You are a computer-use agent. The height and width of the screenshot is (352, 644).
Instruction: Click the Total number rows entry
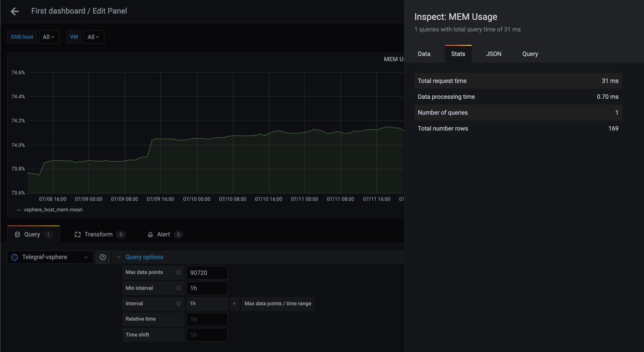coord(518,129)
